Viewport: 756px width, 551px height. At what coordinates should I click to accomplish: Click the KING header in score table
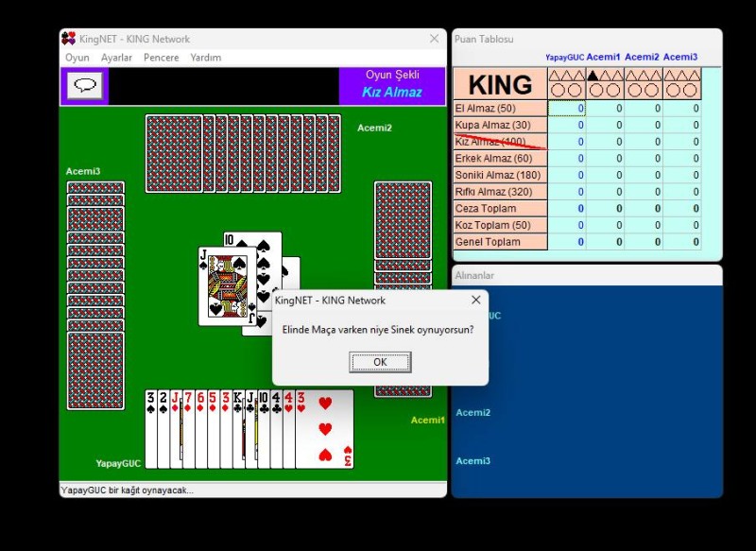(x=500, y=84)
